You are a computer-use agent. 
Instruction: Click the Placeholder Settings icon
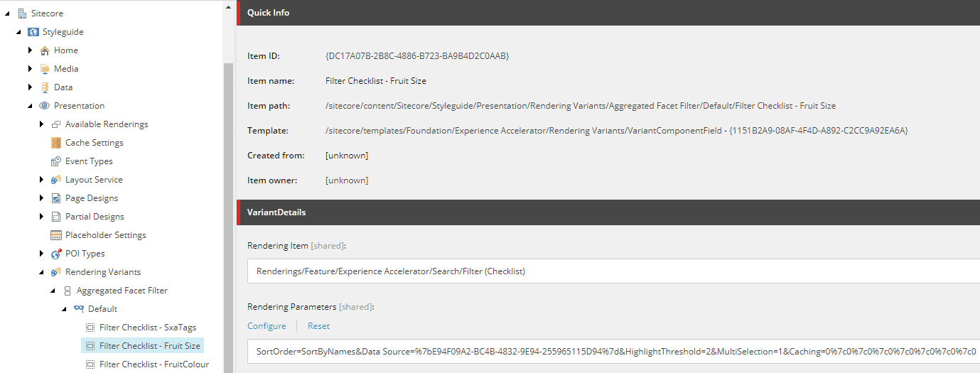pos(55,235)
